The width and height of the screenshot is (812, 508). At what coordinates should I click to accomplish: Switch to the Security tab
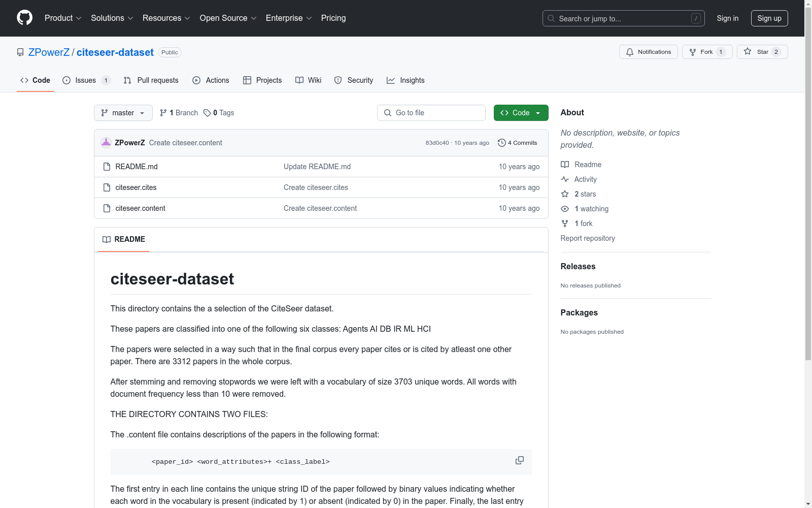coord(354,80)
